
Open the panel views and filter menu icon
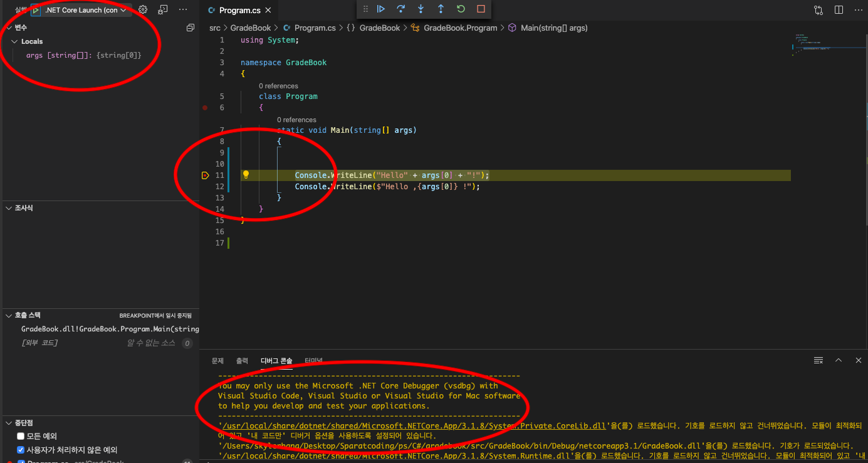(818, 360)
